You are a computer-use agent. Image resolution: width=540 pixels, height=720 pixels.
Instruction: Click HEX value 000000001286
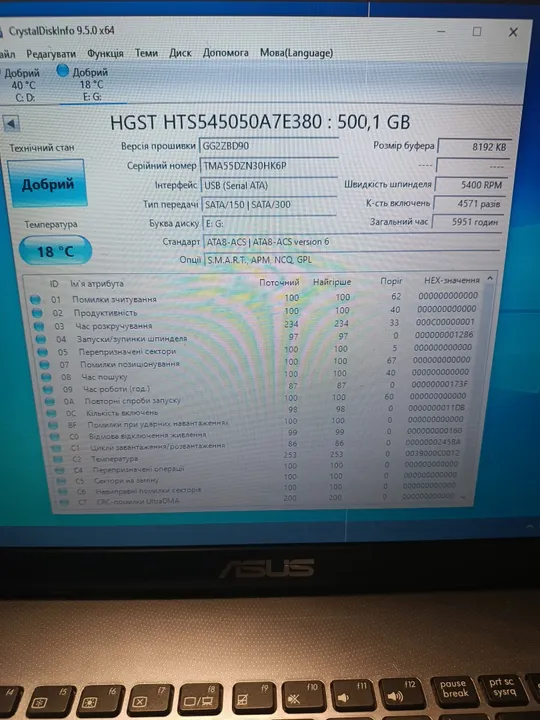point(444,335)
